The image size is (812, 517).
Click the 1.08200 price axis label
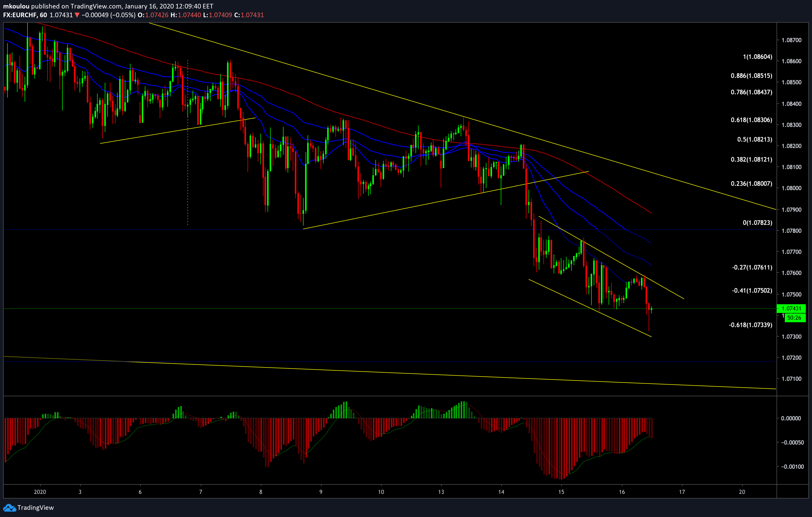pyautogui.click(x=791, y=146)
